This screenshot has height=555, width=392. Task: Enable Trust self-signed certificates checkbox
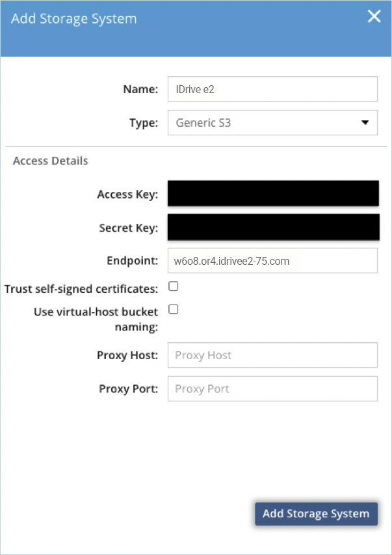pos(174,286)
